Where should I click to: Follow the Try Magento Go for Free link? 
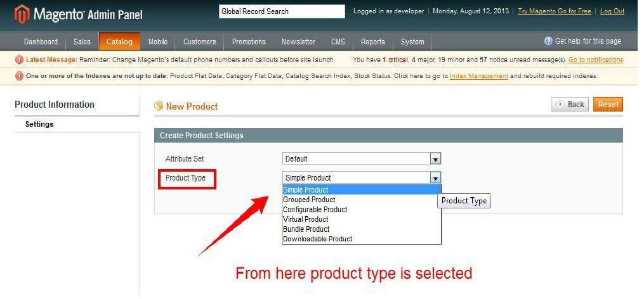(555, 11)
